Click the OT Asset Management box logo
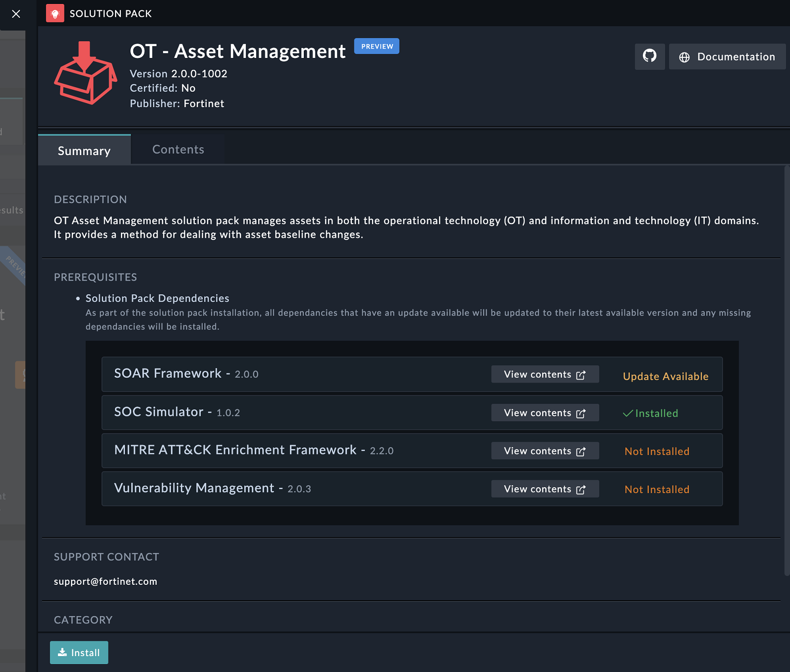 [x=85, y=73]
